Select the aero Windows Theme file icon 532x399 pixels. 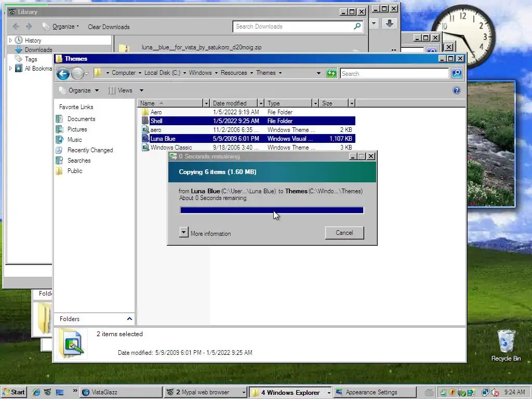pyautogui.click(x=145, y=129)
